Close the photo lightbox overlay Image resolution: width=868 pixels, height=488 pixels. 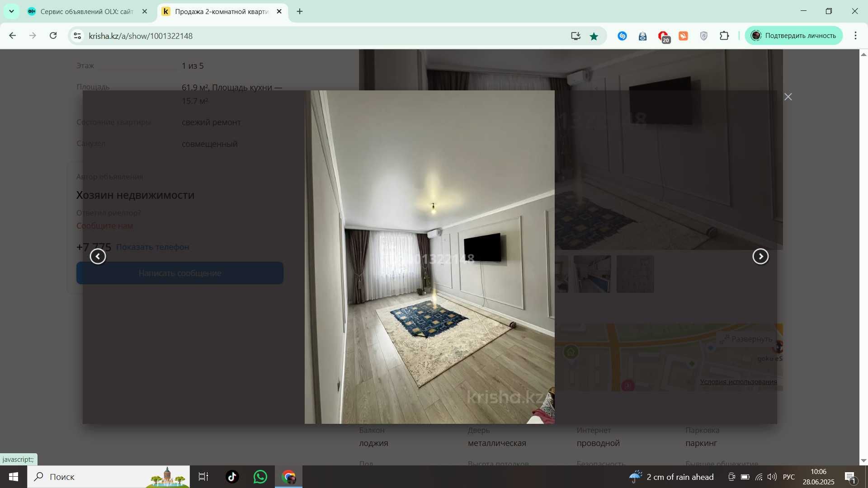[788, 97]
